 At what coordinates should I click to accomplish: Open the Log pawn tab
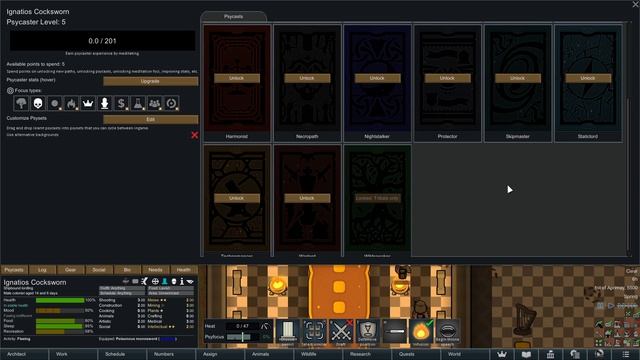[x=42, y=270]
